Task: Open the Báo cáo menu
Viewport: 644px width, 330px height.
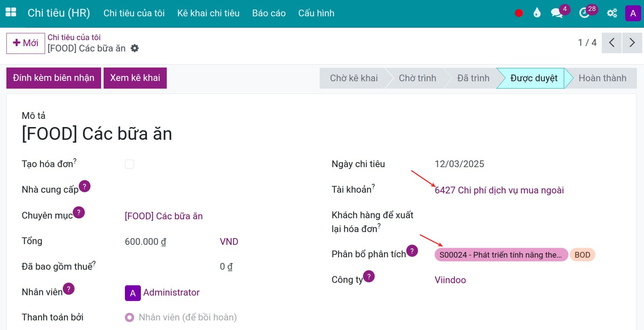Action: pyautogui.click(x=269, y=13)
